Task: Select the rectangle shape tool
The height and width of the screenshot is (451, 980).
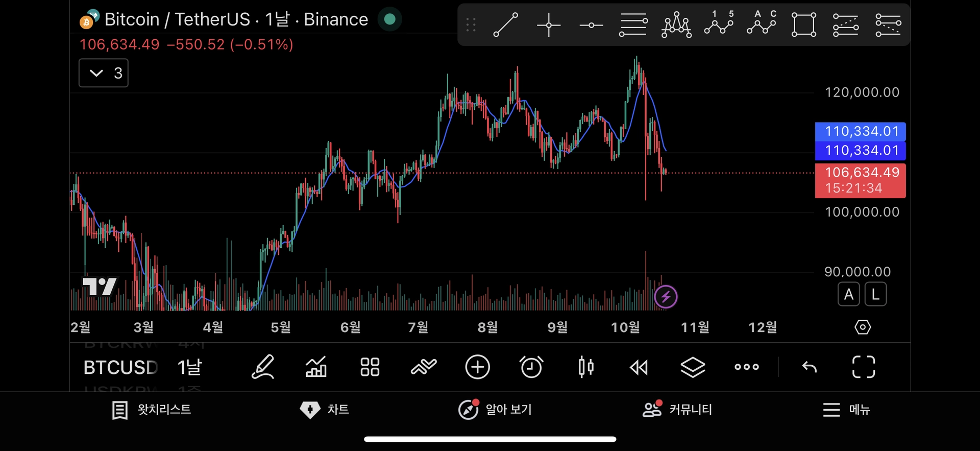Action: [x=803, y=25]
